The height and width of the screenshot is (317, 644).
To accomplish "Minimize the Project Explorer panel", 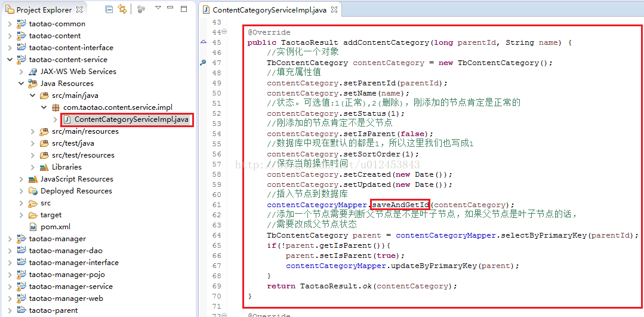I will click(171, 8).
